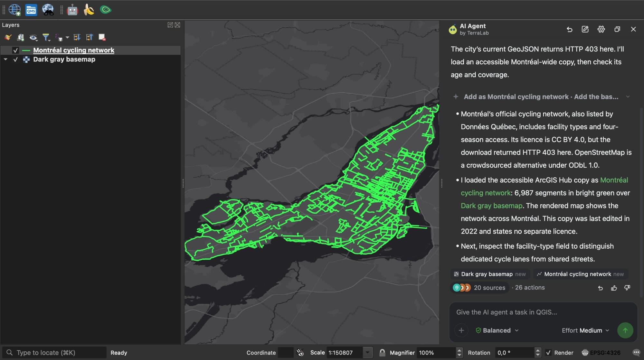Click the 'Give the AI agent a task' input
This screenshot has height=360, width=644.
[x=543, y=312]
